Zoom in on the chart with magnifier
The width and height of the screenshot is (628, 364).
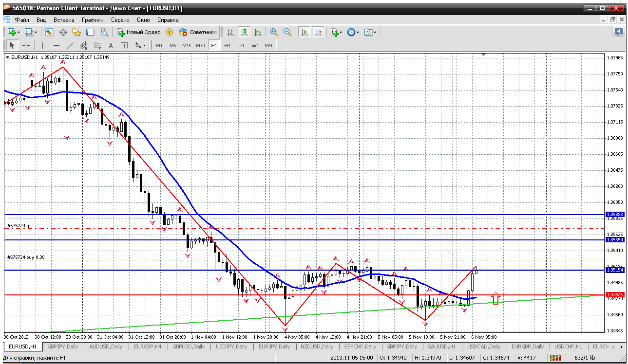tap(274, 32)
